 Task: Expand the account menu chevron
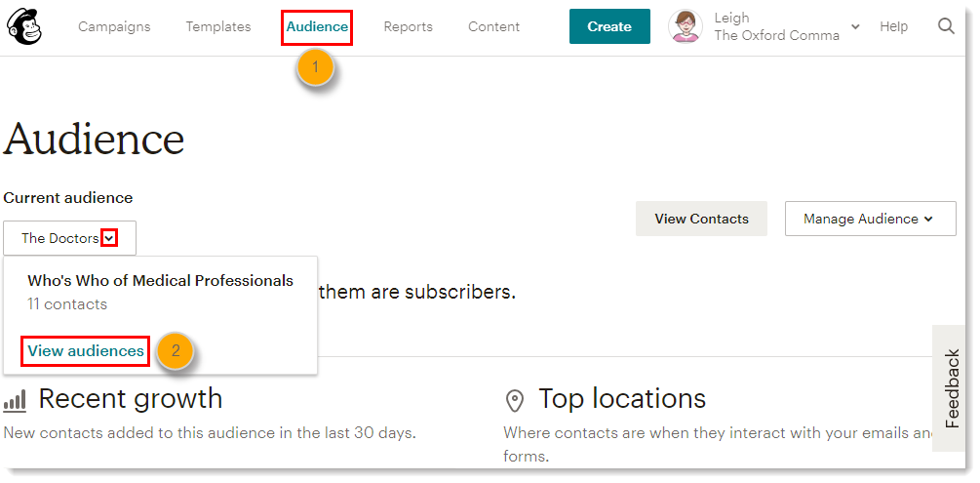click(x=855, y=26)
